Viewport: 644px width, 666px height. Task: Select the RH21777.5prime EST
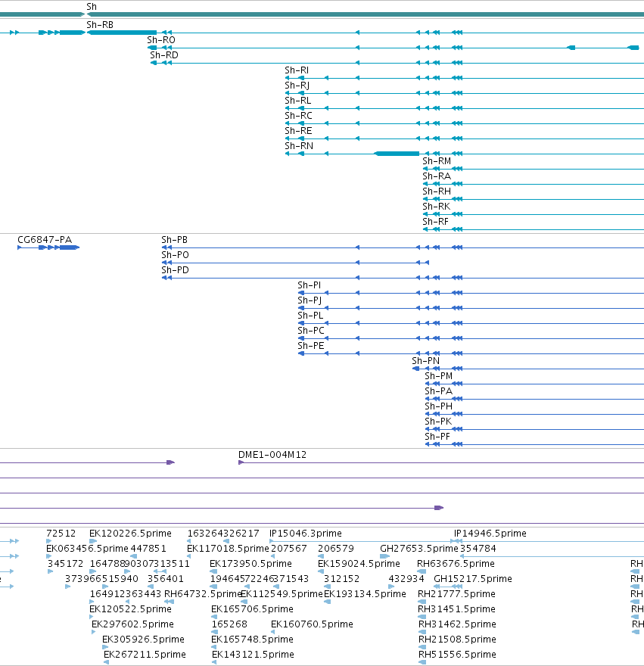(456, 594)
